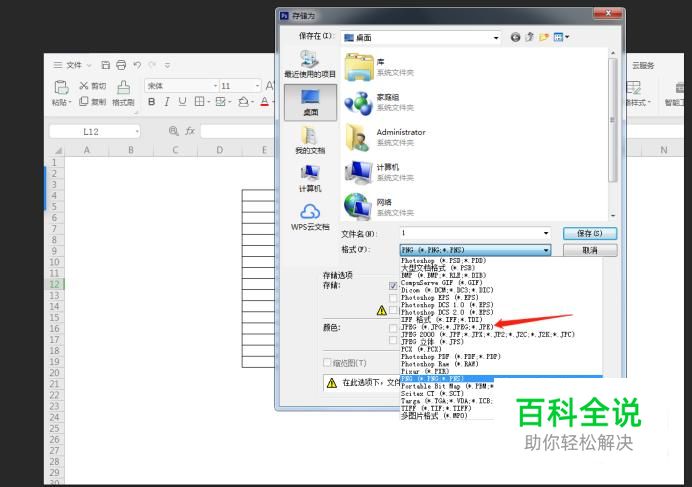Viewport: 692px width, 487px height.
Task: Click the magnifier icon beside fx
Action: coord(174,131)
